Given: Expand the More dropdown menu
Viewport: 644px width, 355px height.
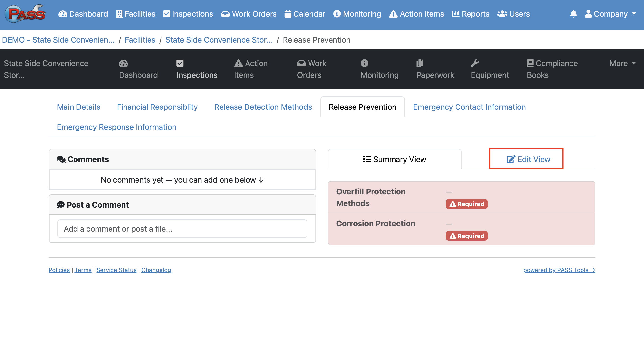Looking at the screenshot, I should tap(622, 63).
